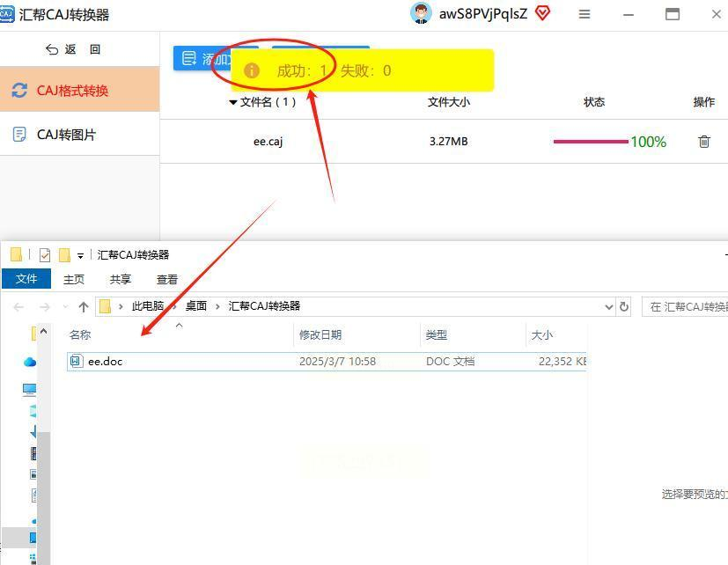The width and height of the screenshot is (728, 565).
Task: Click the new folder icon in Explorer quick access
Action: point(64,255)
